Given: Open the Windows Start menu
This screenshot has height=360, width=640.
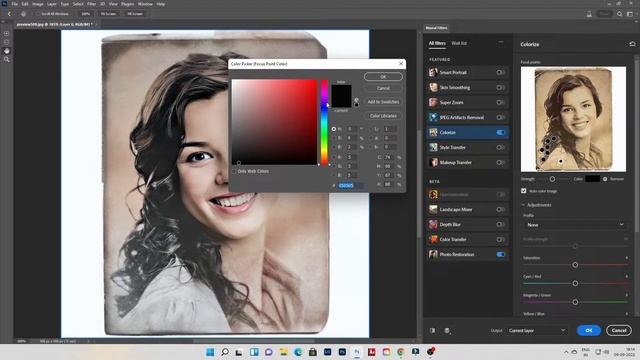Looking at the screenshot, I should [x=210, y=352].
